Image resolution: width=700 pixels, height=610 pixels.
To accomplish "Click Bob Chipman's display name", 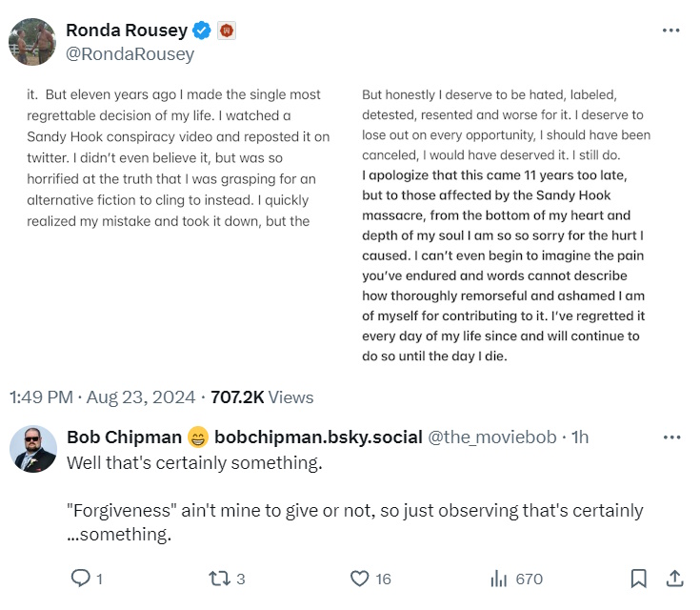I will click(123, 437).
